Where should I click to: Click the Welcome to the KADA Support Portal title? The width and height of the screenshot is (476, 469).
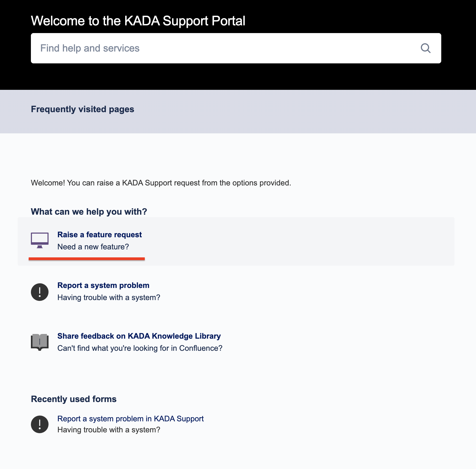click(x=138, y=21)
